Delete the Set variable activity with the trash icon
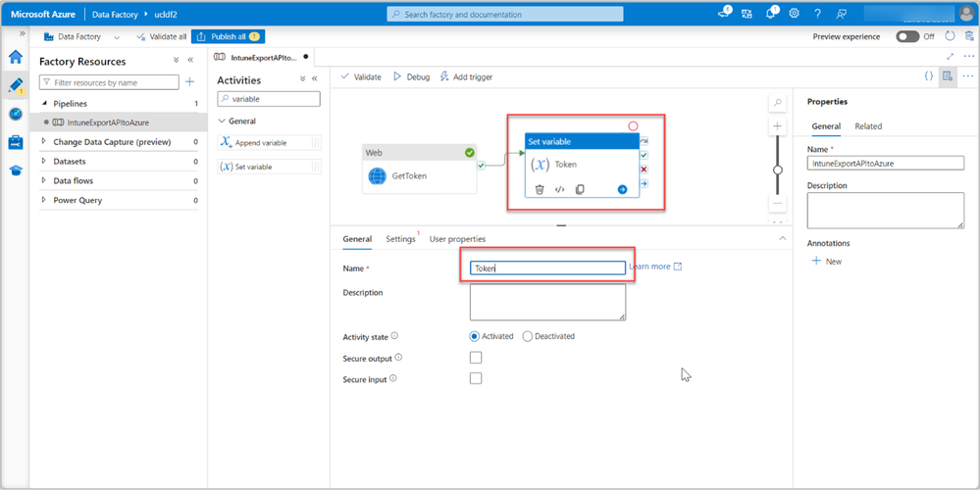This screenshot has height=490, width=980. 540,189
